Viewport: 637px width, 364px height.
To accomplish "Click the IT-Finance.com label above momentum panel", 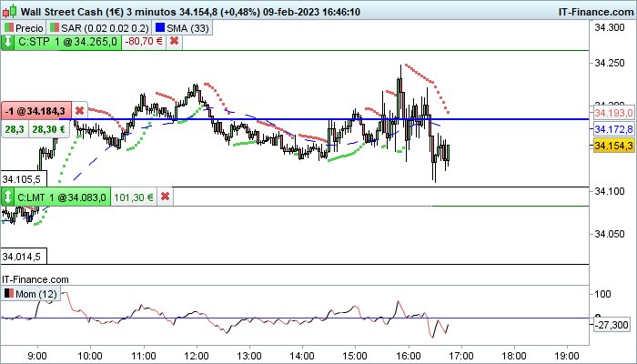I will click(35, 279).
